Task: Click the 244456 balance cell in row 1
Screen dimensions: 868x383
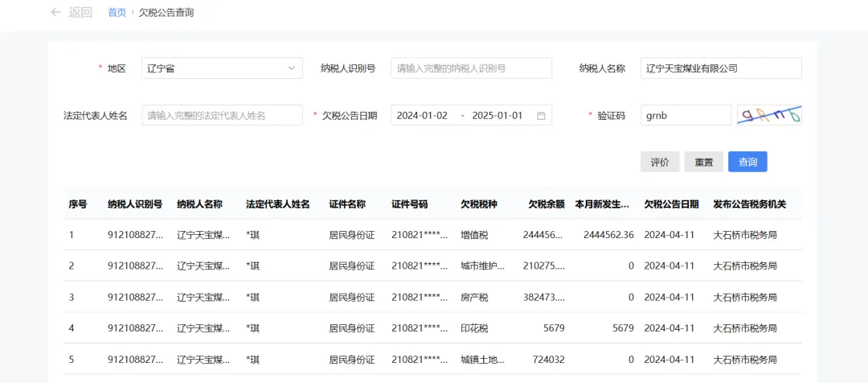Action: [543, 235]
